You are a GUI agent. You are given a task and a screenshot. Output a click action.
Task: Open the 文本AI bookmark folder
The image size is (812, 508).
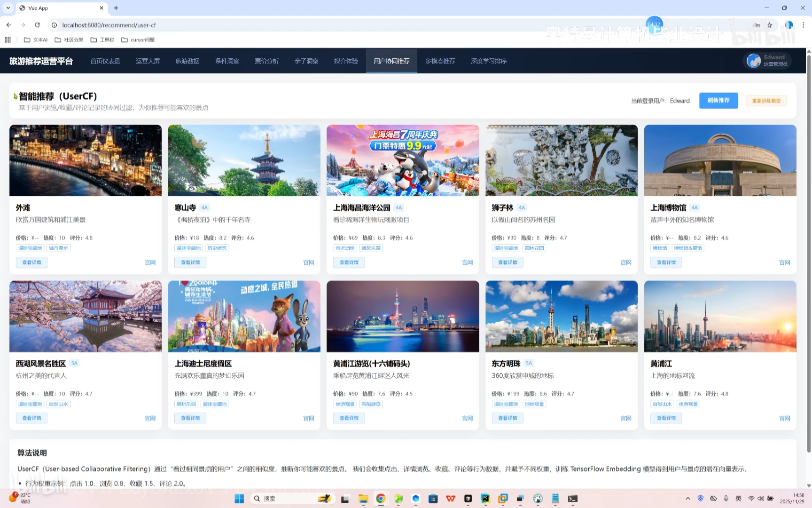[36, 40]
